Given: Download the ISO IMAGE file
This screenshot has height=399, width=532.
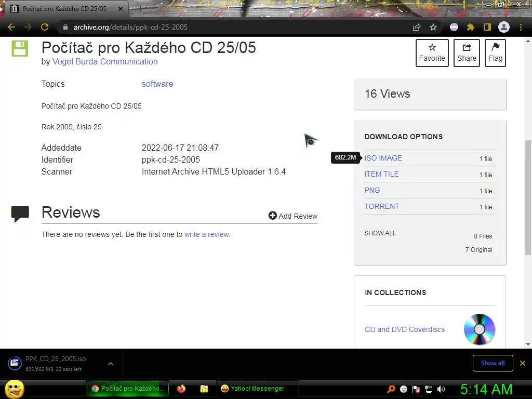Looking at the screenshot, I should pos(383,158).
